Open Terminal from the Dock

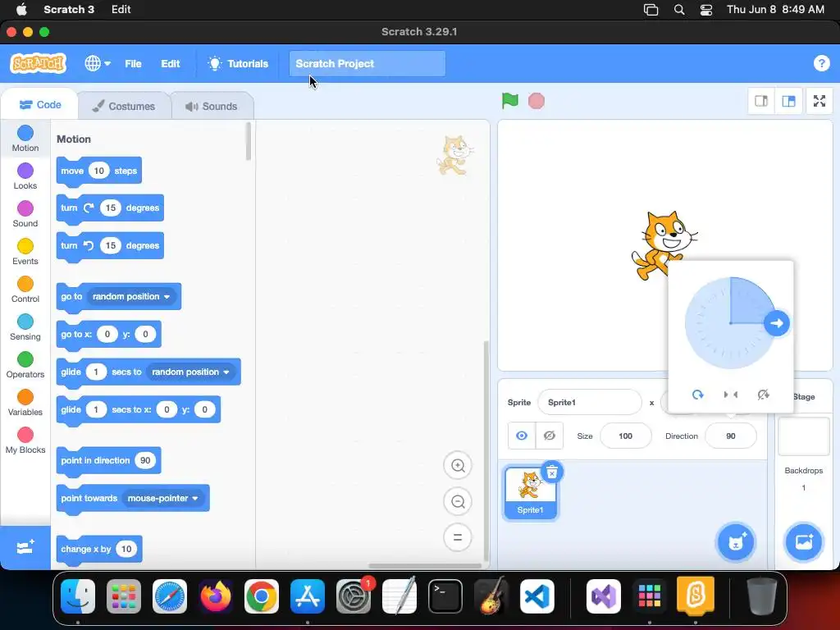445,596
